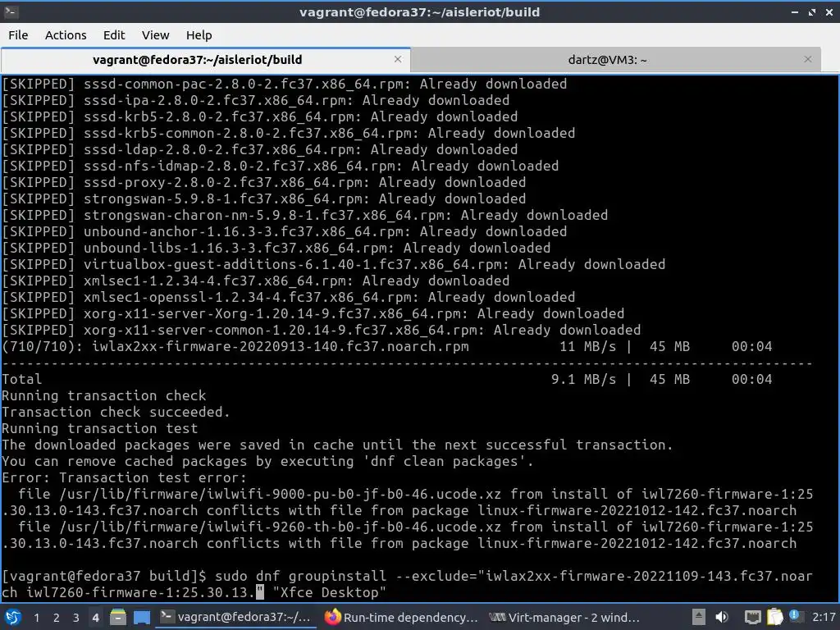Open the clipboard manager tray icon
Viewport: 840px width, 630px height.
(774, 617)
